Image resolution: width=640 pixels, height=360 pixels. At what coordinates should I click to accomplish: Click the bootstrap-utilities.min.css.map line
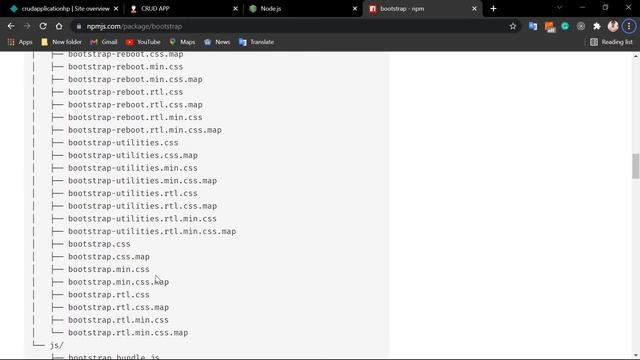tap(142, 180)
